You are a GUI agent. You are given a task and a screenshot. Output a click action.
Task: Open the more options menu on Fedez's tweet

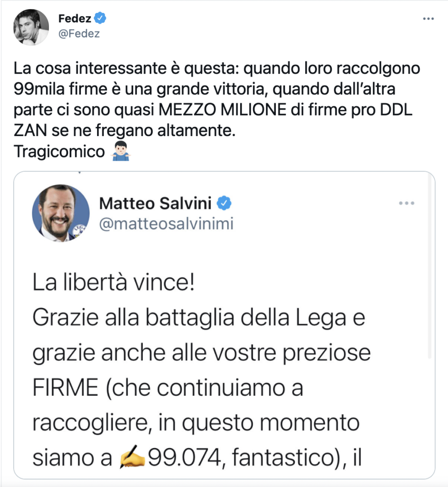(428, 19)
